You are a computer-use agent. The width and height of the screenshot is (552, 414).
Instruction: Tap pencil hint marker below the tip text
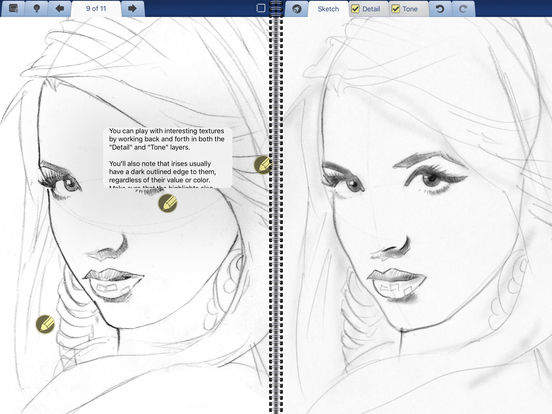[168, 203]
